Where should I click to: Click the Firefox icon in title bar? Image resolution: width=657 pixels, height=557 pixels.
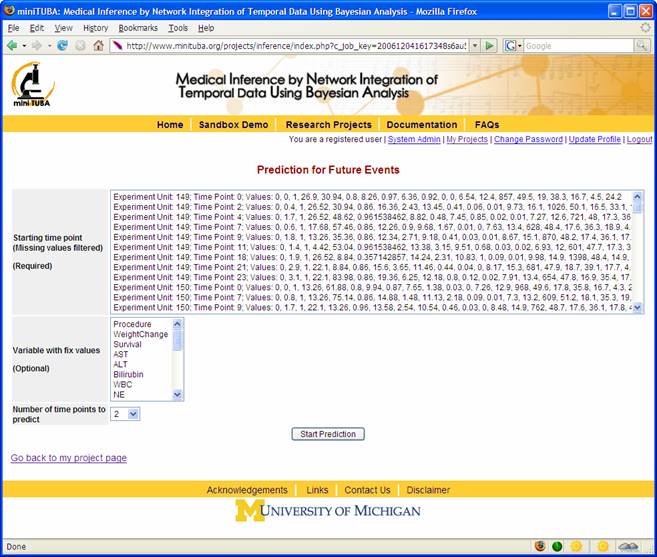pyautogui.click(x=9, y=11)
